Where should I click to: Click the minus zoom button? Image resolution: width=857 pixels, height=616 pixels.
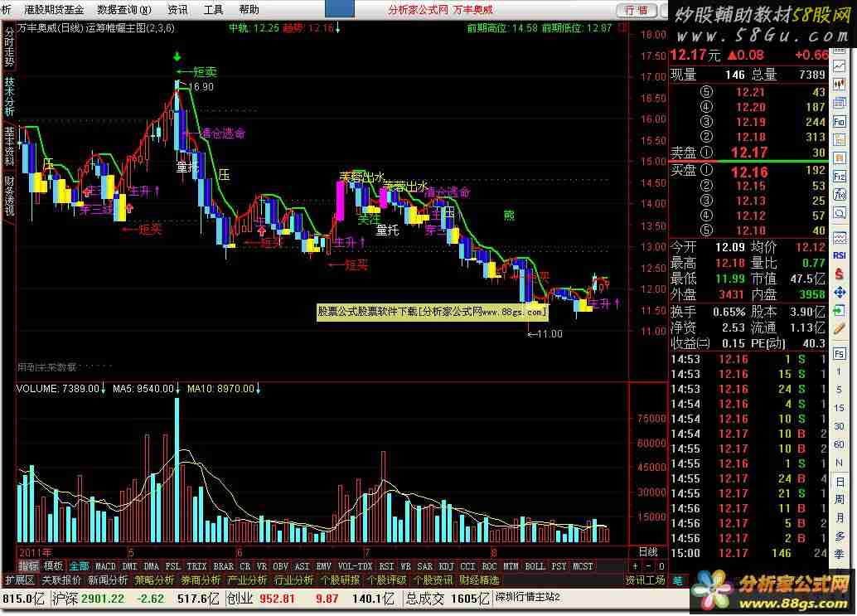[648, 566]
